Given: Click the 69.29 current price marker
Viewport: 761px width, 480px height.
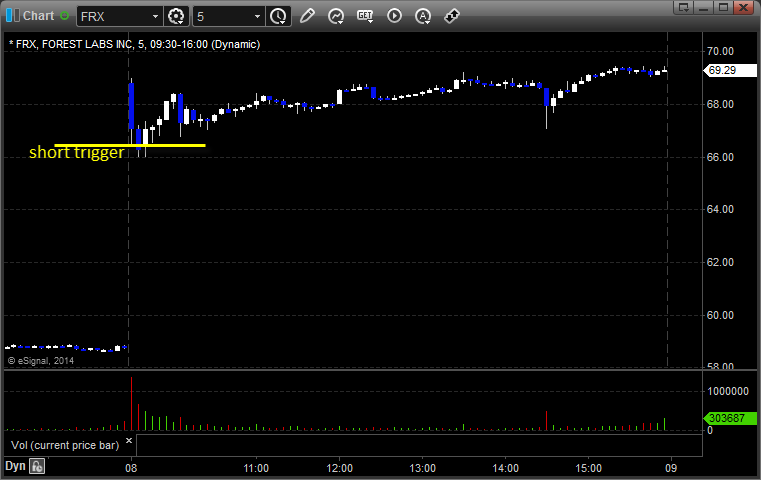Looking at the screenshot, I should click(730, 70).
